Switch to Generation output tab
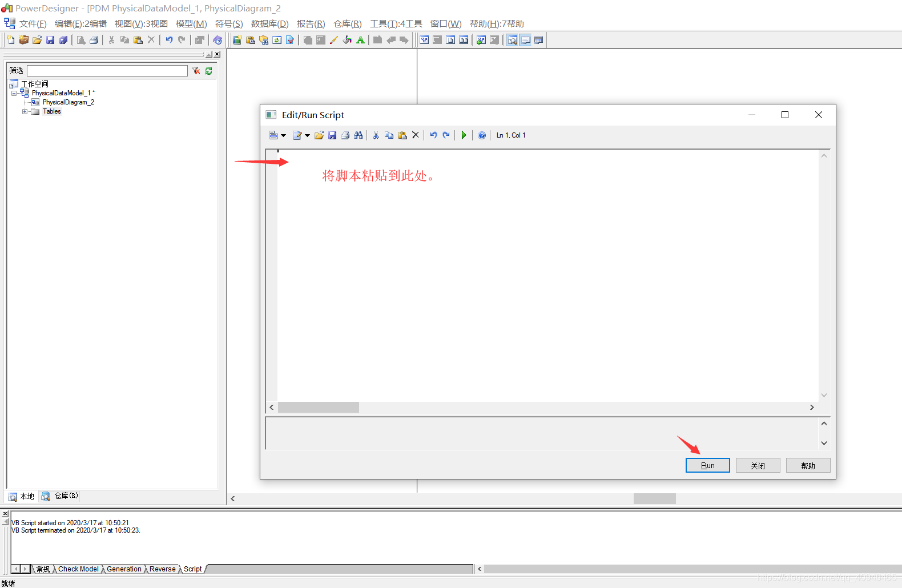The image size is (902, 588). click(124, 569)
